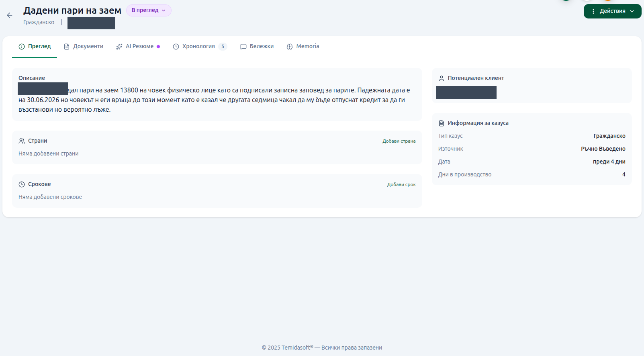Image resolution: width=644 pixels, height=356 pixels.
Task: Click the Потенциален клиент person icon
Action: click(442, 78)
